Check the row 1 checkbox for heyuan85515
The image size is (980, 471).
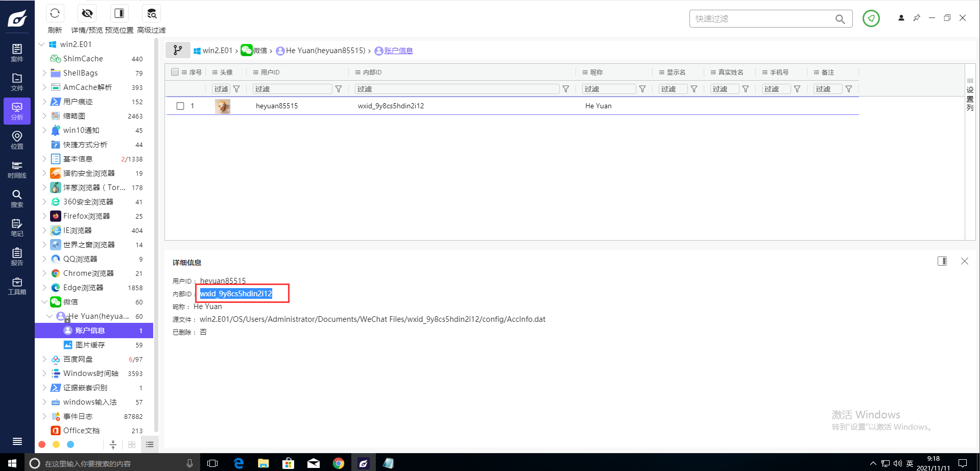point(180,106)
